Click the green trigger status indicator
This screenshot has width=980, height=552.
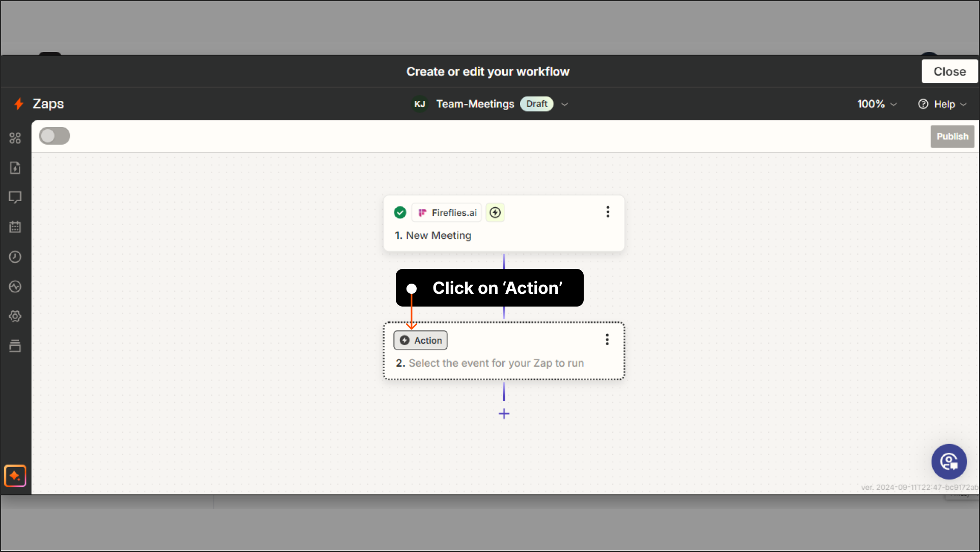pos(400,213)
